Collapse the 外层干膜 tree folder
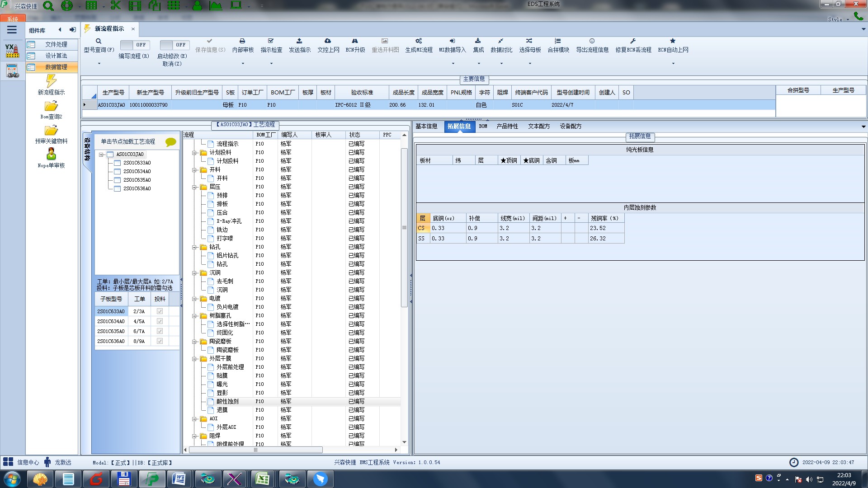This screenshot has height=488, width=868. tap(194, 359)
